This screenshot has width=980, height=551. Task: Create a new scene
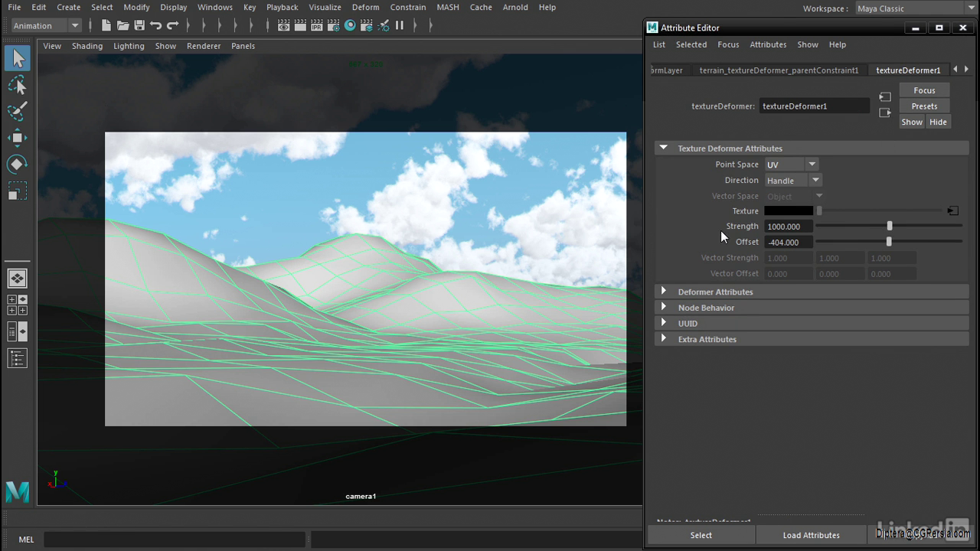tap(106, 25)
